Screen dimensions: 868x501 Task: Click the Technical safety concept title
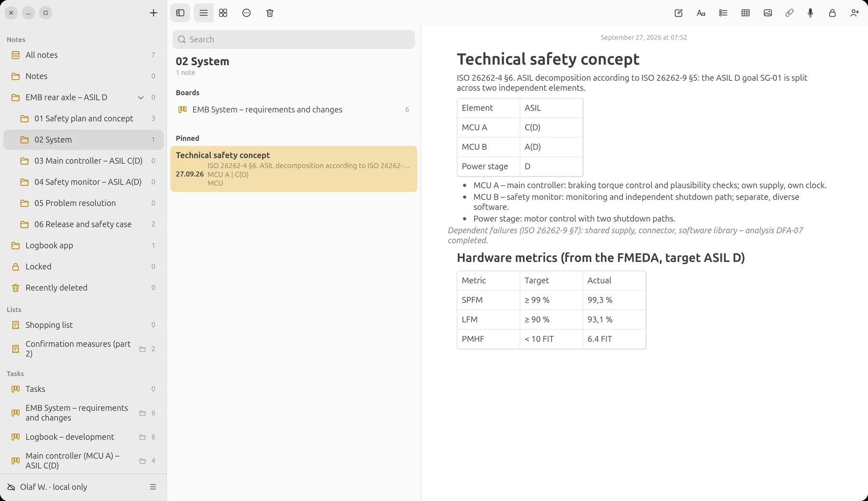click(x=548, y=59)
